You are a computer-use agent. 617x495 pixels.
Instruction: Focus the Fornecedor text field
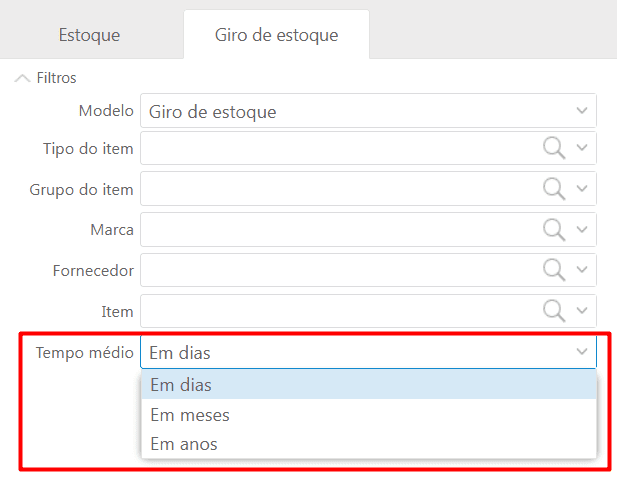[341, 270]
